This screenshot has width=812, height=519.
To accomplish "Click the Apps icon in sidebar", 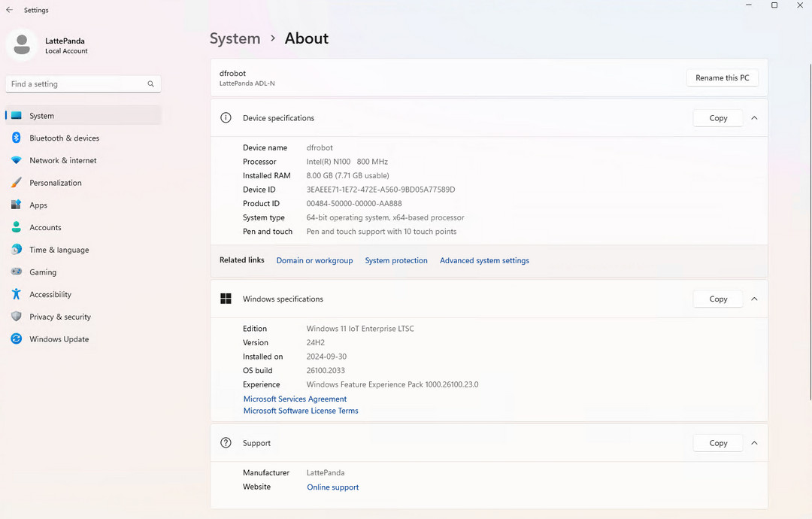I will [x=16, y=205].
